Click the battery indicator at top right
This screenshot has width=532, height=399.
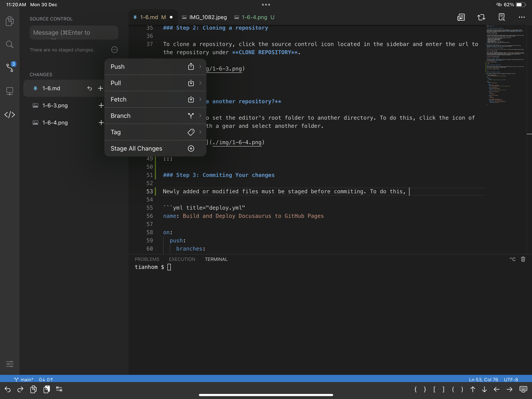pyautogui.click(x=521, y=4)
